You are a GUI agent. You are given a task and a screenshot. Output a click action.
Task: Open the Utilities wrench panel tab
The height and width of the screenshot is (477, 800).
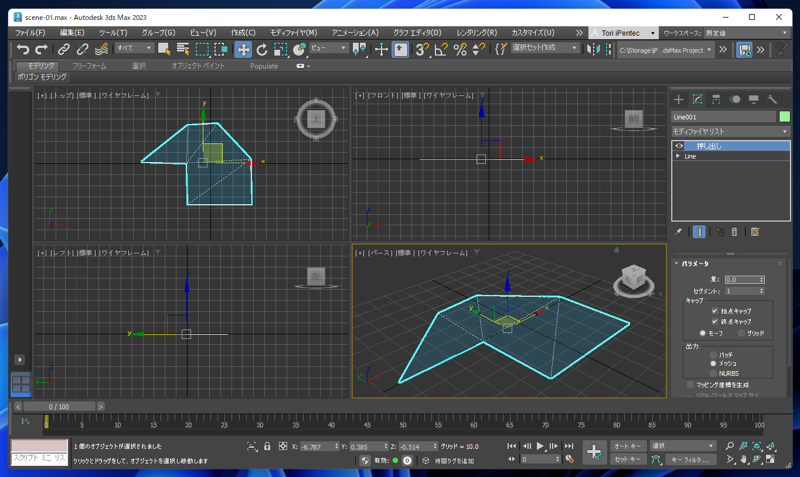(772, 99)
